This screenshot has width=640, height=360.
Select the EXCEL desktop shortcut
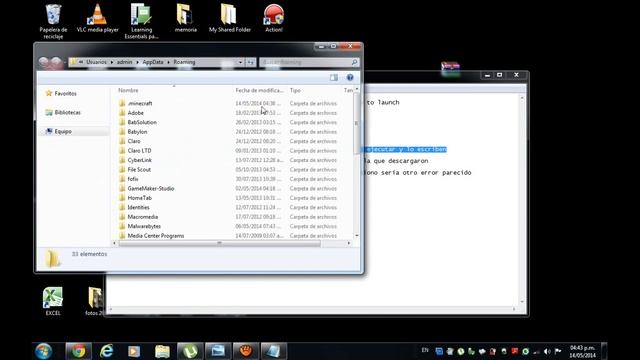(53, 301)
